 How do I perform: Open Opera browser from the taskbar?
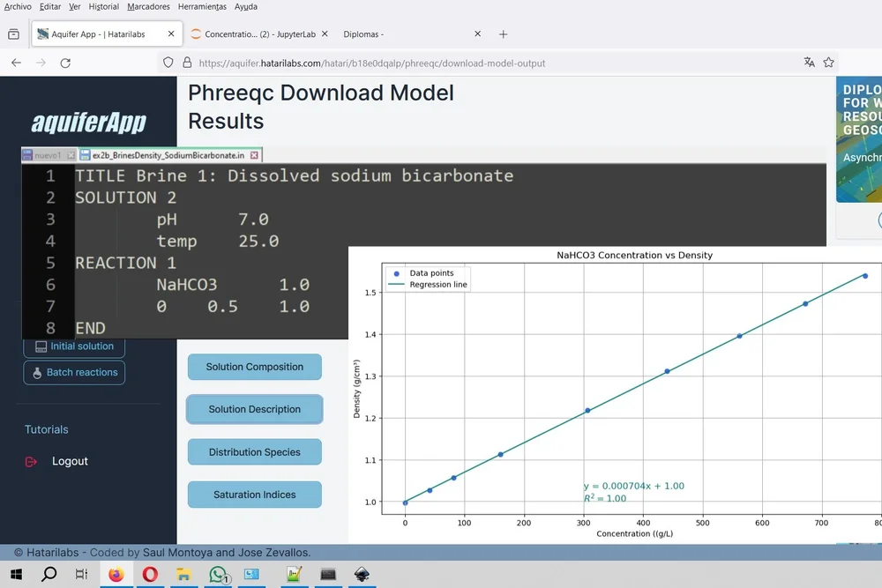pyautogui.click(x=150, y=575)
